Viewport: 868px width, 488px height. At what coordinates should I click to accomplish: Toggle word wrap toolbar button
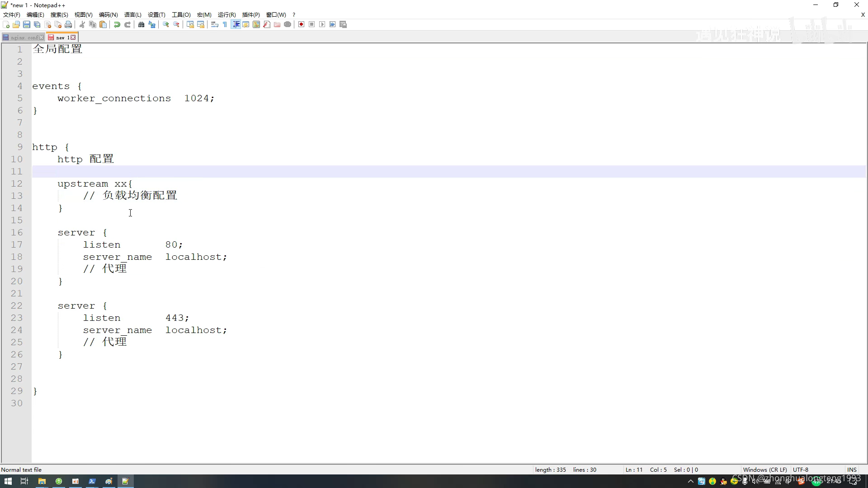click(215, 24)
